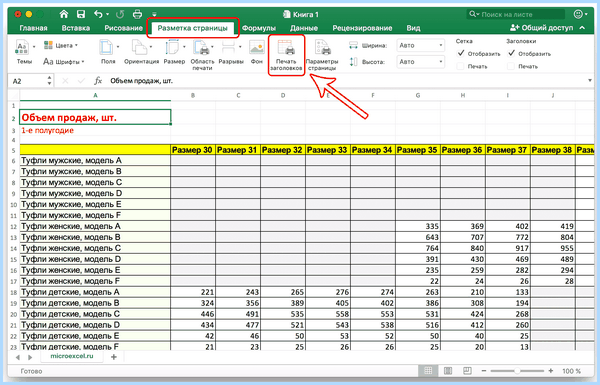This screenshot has width=600, height=385.
Task: Click the Размер page size icon
Action: (172, 47)
